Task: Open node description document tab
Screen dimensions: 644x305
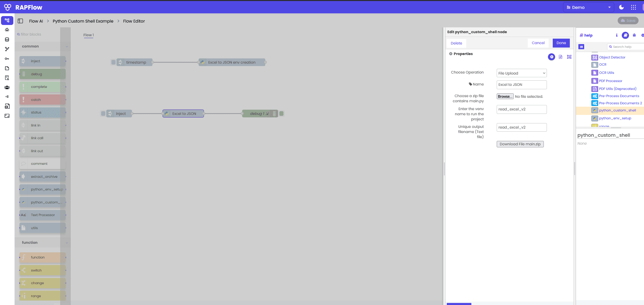Action: (561, 57)
